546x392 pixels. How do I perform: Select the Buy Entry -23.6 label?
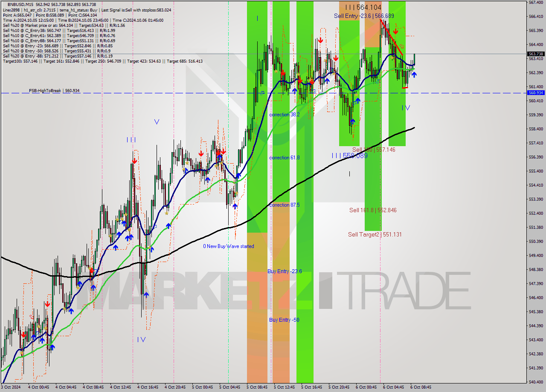coord(285,271)
